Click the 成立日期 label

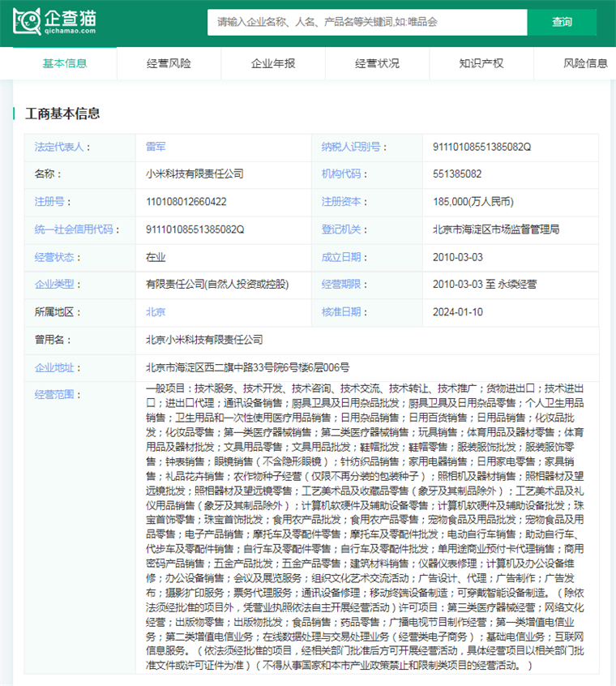point(341,257)
